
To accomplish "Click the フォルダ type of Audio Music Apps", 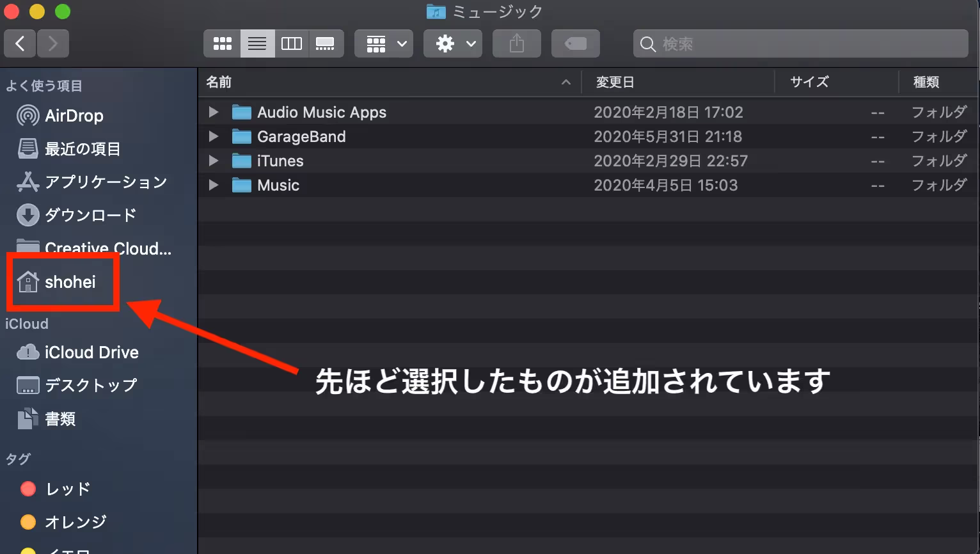I will tap(939, 113).
